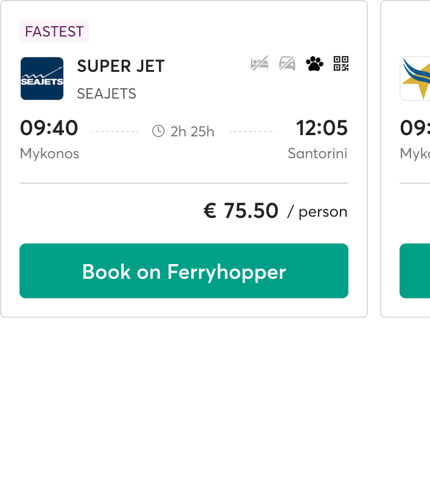Click the SEAJETS operator name text
The width and height of the screenshot is (430, 504).
tap(107, 94)
